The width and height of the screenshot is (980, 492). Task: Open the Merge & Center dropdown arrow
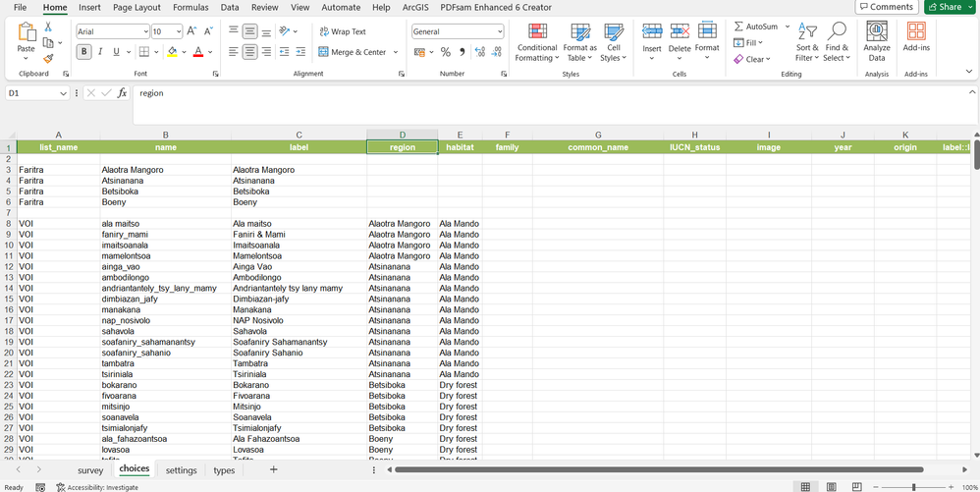pos(396,52)
